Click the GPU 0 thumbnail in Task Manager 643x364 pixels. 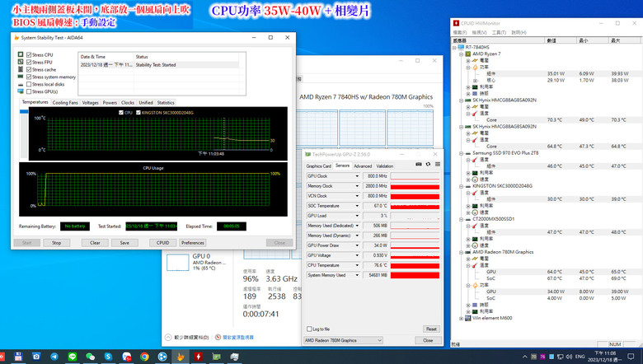point(178,263)
